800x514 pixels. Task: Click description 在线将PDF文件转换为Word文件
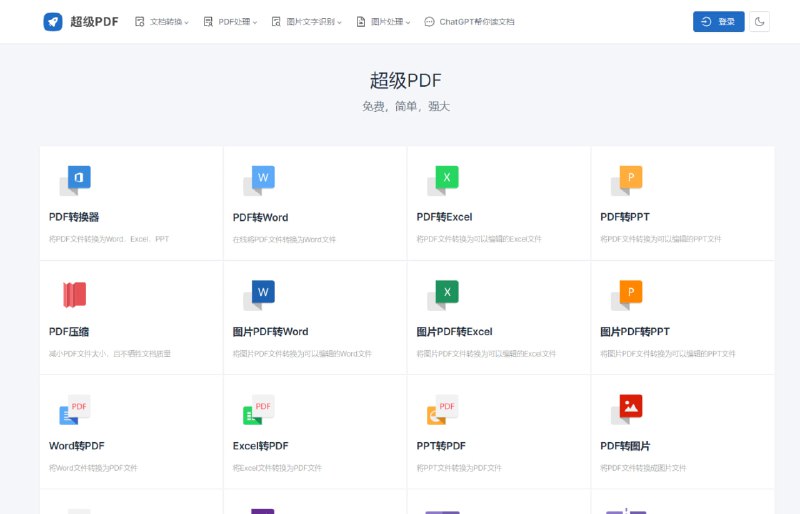click(x=284, y=239)
